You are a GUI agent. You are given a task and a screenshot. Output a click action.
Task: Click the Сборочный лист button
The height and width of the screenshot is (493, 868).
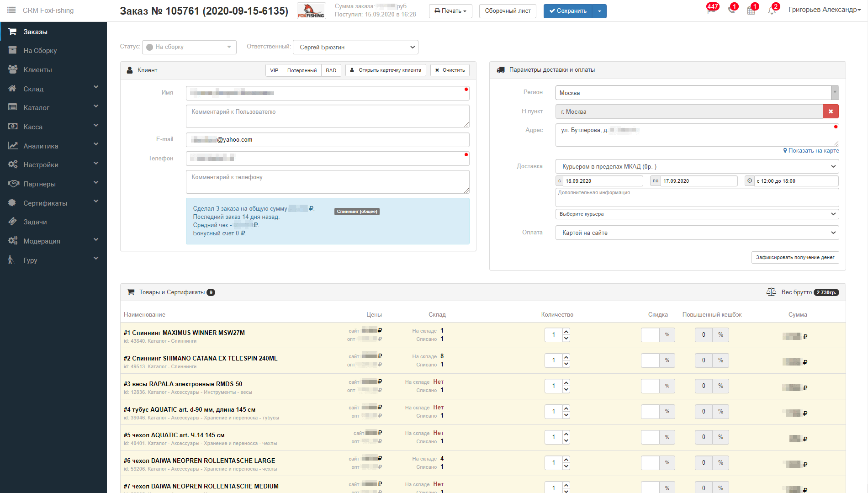click(x=508, y=11)
